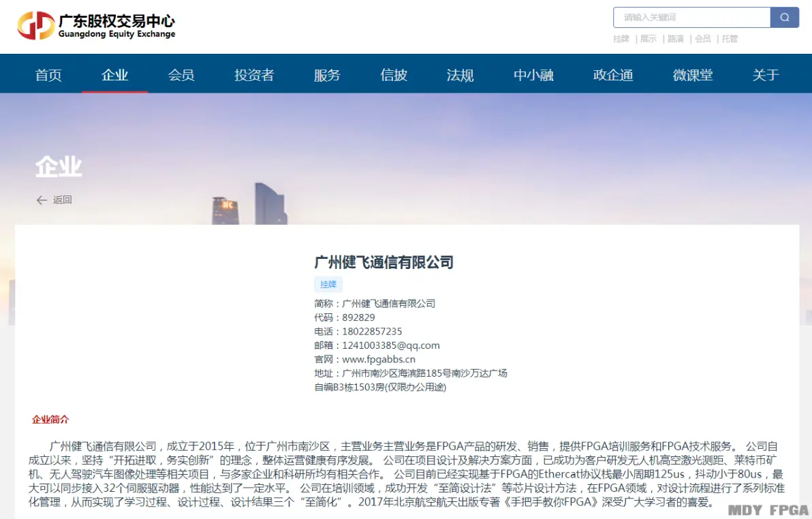
Task: Click the 企业简介 section heading
Action: point(50,420)
